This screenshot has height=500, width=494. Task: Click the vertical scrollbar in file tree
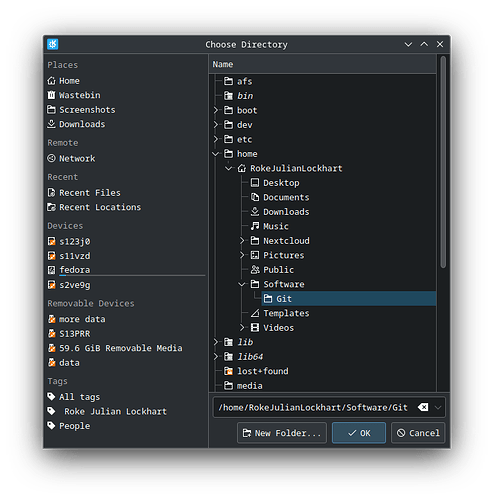click(x=443, y=162)
